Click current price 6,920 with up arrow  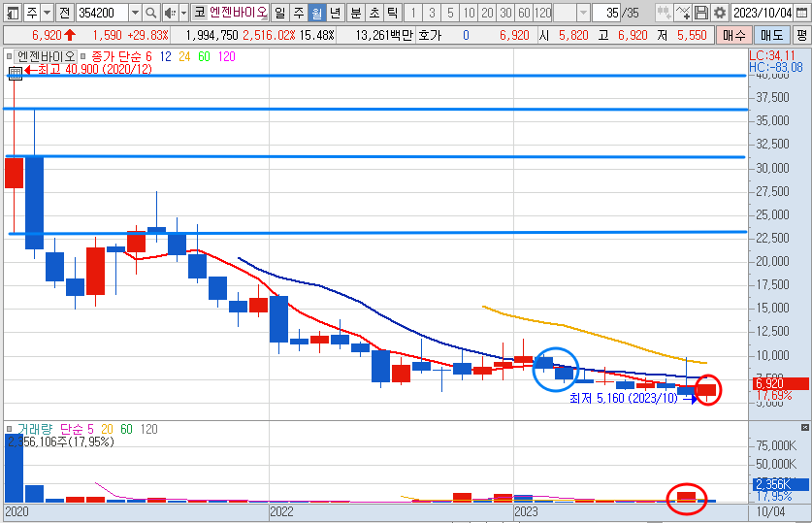point(53,35)
